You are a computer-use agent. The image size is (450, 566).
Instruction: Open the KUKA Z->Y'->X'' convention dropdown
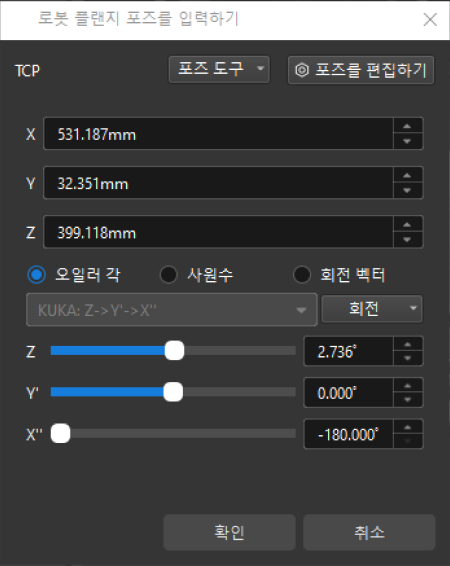coord(172,310)
